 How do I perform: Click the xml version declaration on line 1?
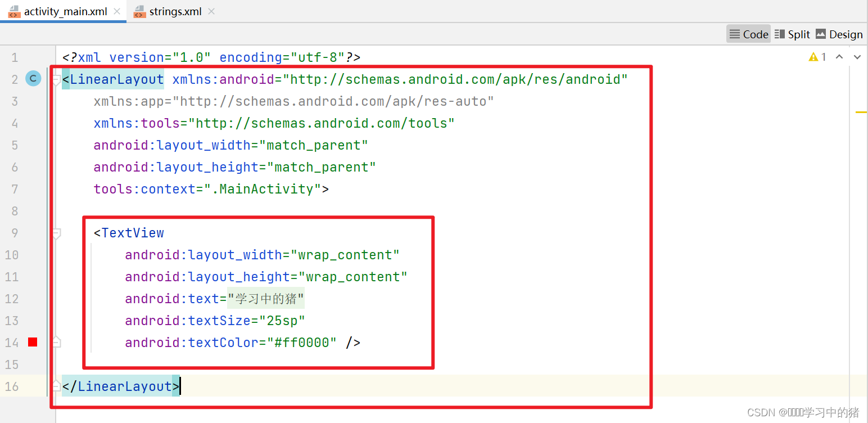[211, 57]
